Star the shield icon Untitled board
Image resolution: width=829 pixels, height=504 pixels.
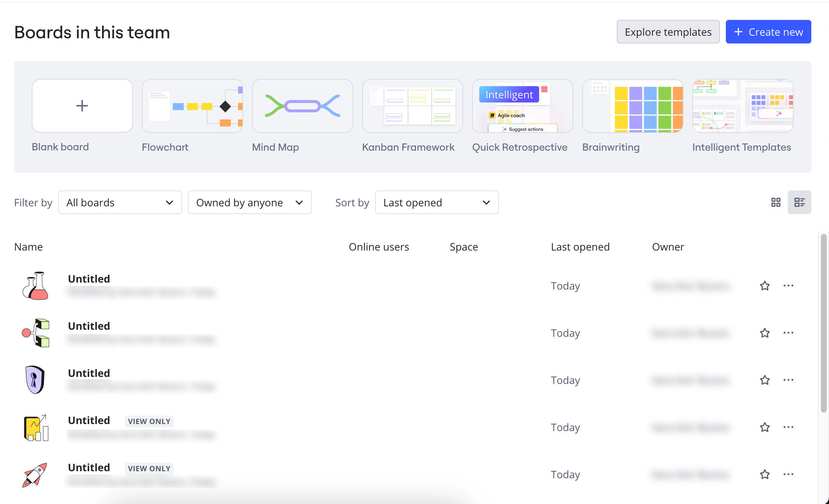coord(765,380)
